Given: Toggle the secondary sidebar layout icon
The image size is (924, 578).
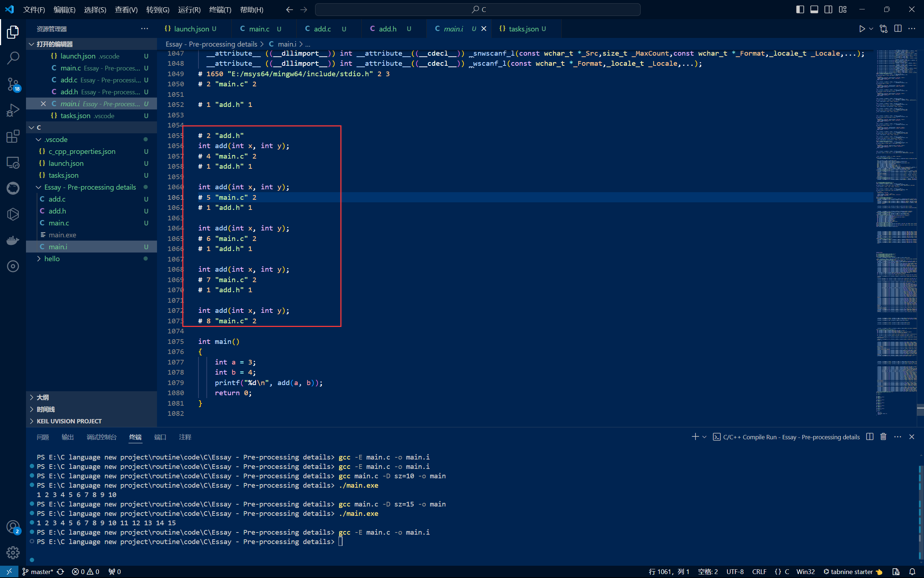Looking at the screenshot, I should coord(828,9).
